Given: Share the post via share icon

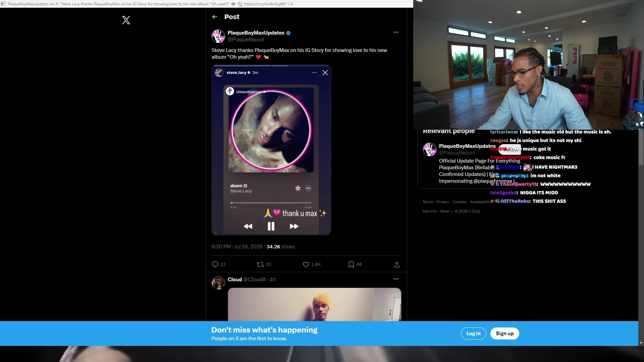Looking at the screenshot, I should click(x=397, y=264).
